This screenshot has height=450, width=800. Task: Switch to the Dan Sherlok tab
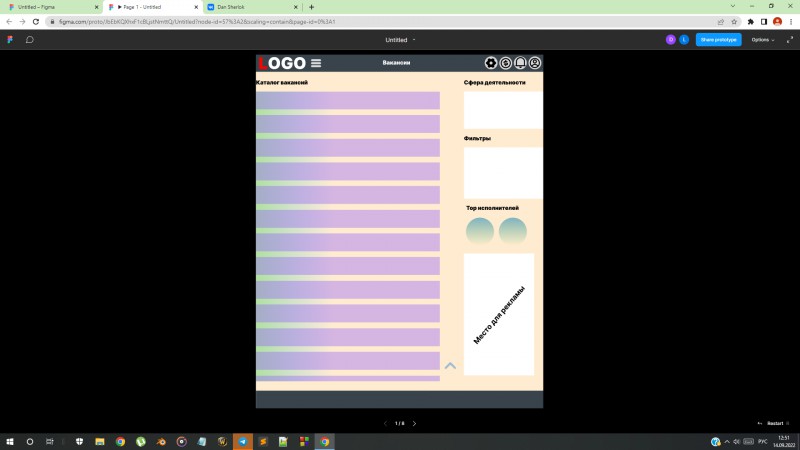253,7
